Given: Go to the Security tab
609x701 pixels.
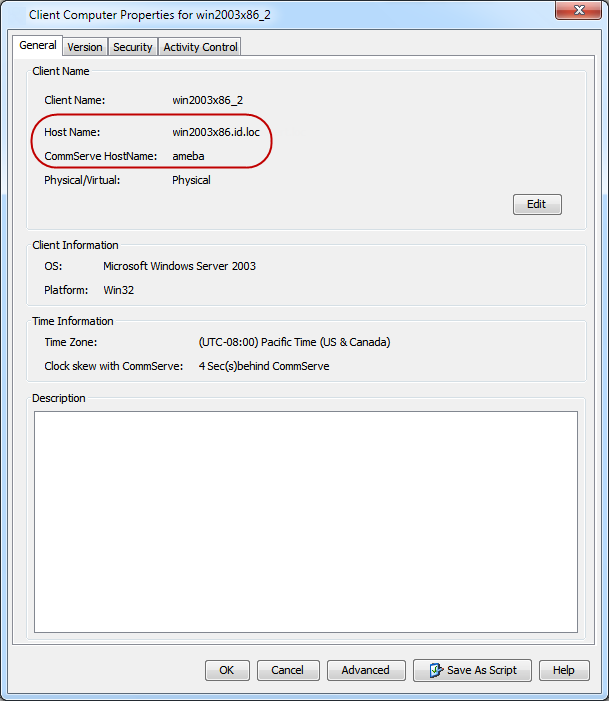Looking at the screenshot, I should (132, 47).
